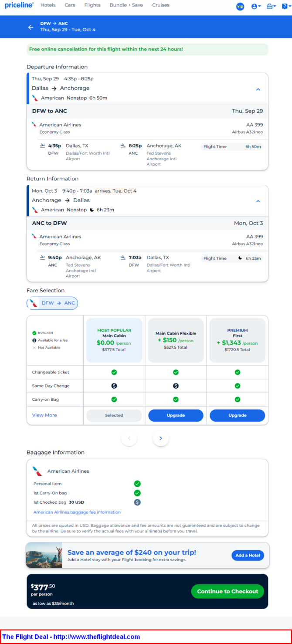This screenshot has height=644, width=292.
Task: Collapse the departure flight details chevron
Action: click(x=258, y=89)
